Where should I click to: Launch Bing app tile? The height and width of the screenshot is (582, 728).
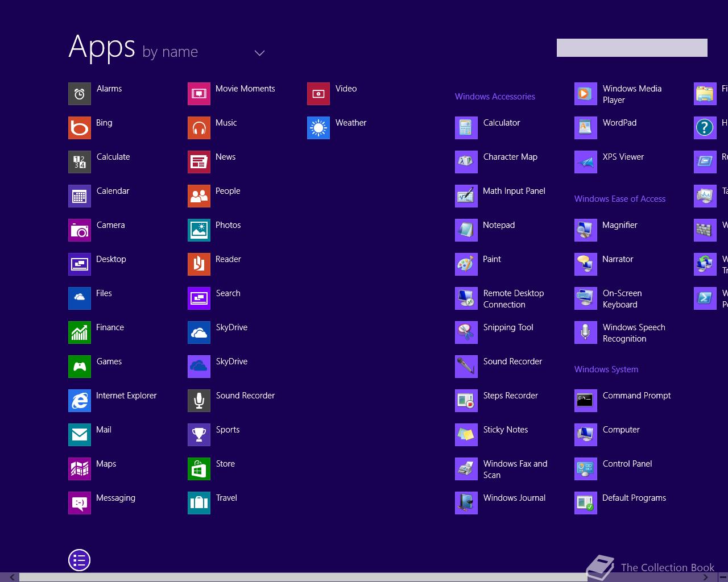pyautogui.click(x=80, y=128)
